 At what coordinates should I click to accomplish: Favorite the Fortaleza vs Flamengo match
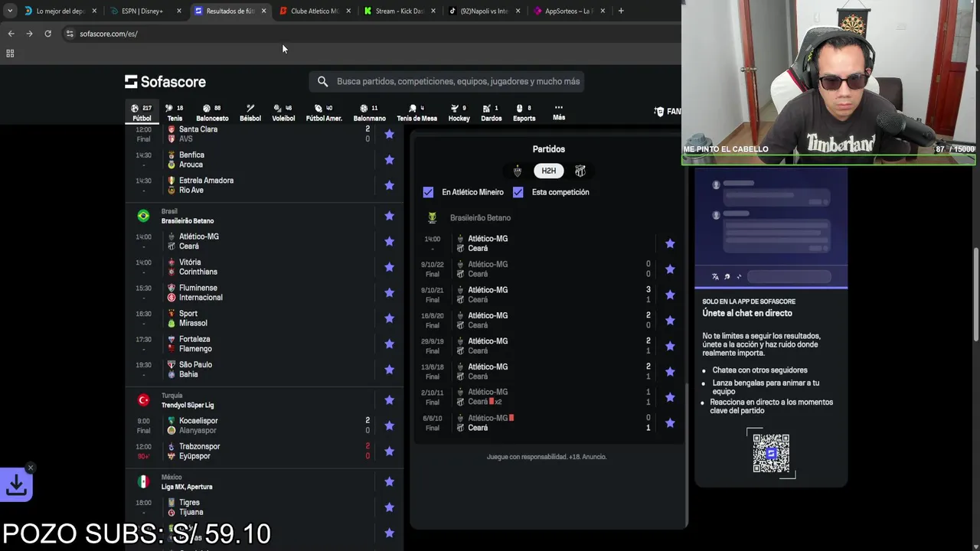coord(389,344)
